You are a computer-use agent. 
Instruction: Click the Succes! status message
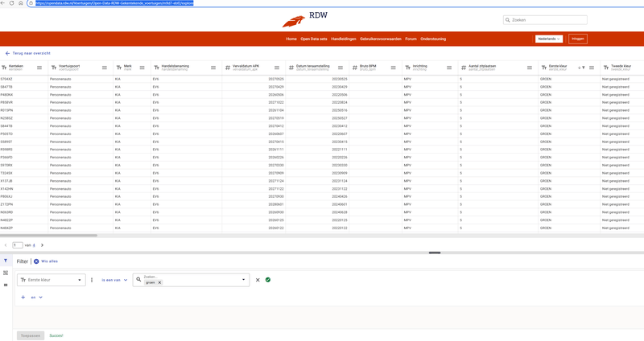(56, 335)
